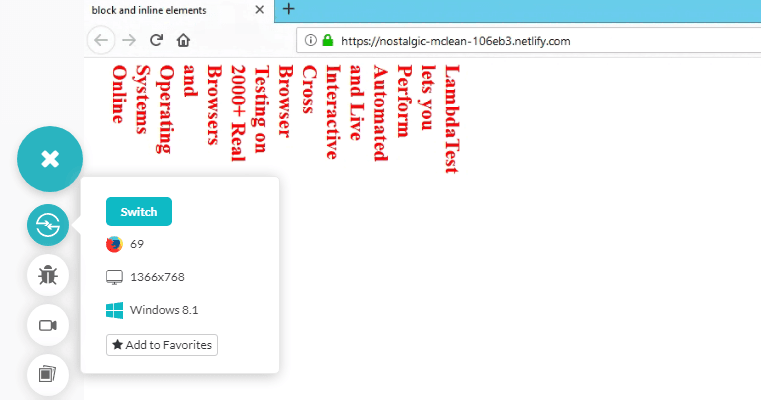Click the vertical 'Cross' red text
Image resolution: width=761 pixels, height=400 pixels.
pos(310,89)
